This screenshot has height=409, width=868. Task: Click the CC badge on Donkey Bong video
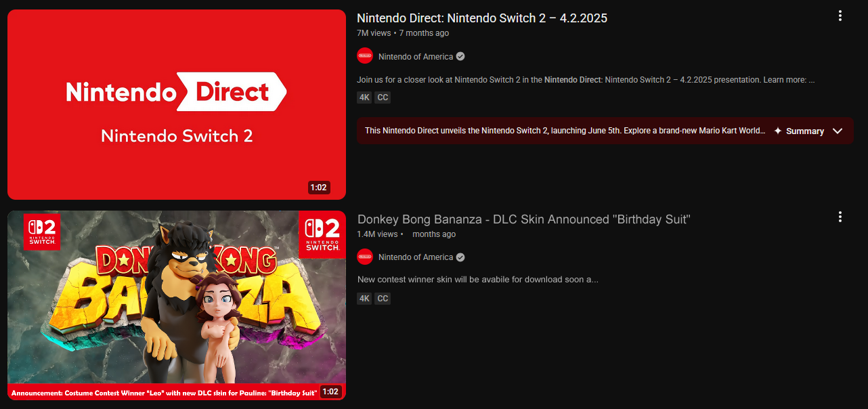coord(383,299)
